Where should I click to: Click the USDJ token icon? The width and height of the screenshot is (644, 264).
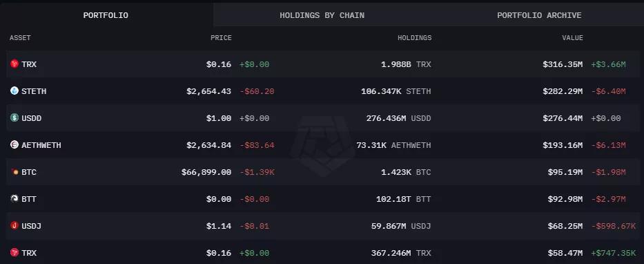(14, 226)
